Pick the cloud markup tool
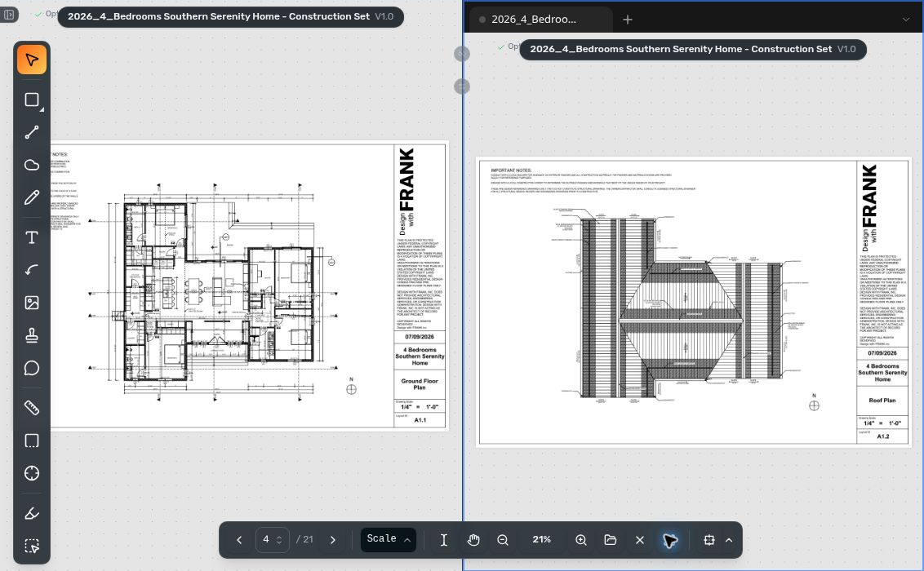Screen dimensions: 924x571 click(x=32, y=165)
